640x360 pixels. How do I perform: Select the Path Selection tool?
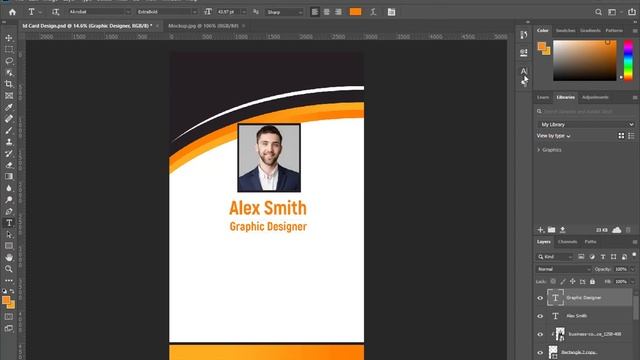coord(9,235)
